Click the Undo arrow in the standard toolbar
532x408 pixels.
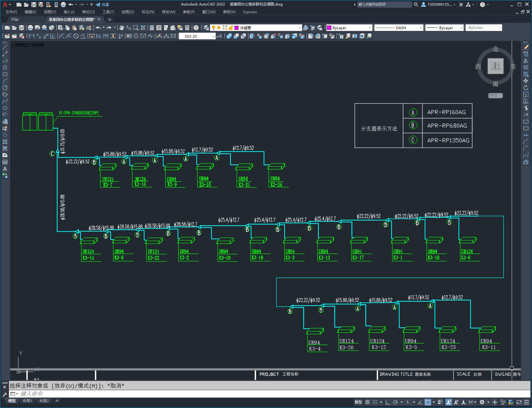[x=98, y=28]
